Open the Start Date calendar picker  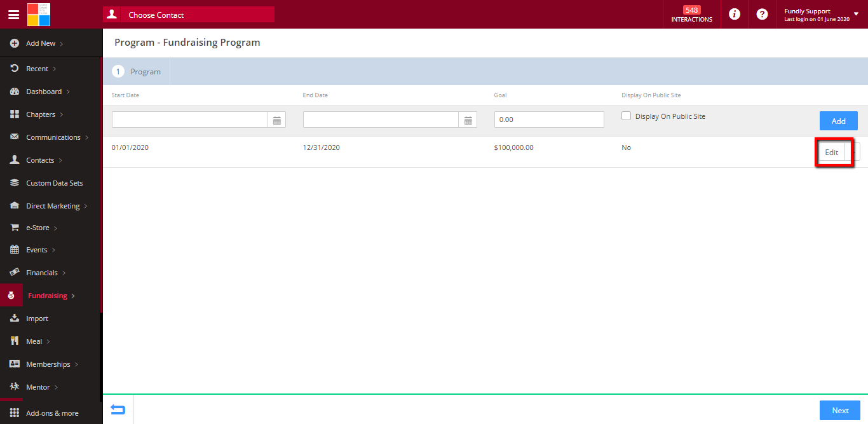pos(277,120)
